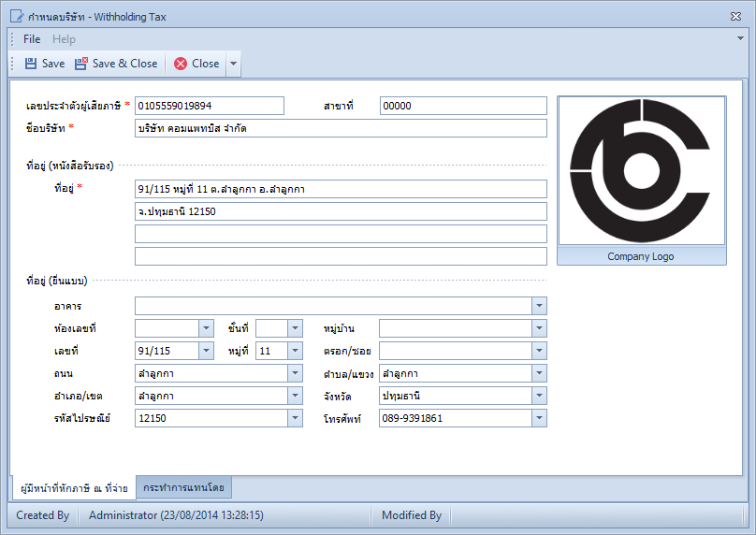756x535 pixels.
Task: Click the Company Logo image
Action: click(x=641, y=171)
